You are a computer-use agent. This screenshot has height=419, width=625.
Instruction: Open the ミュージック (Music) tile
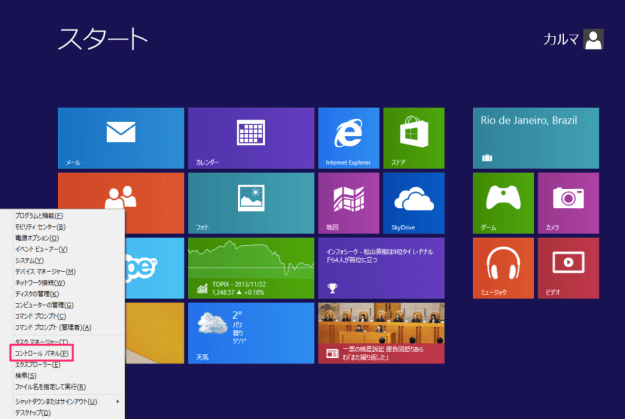tap(503, 268)
